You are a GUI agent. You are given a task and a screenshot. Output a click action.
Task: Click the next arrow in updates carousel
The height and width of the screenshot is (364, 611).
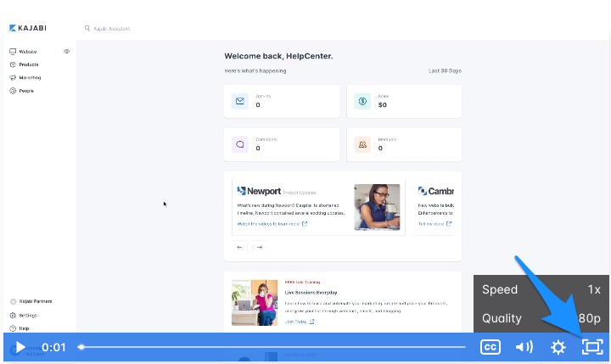[260, 247]
